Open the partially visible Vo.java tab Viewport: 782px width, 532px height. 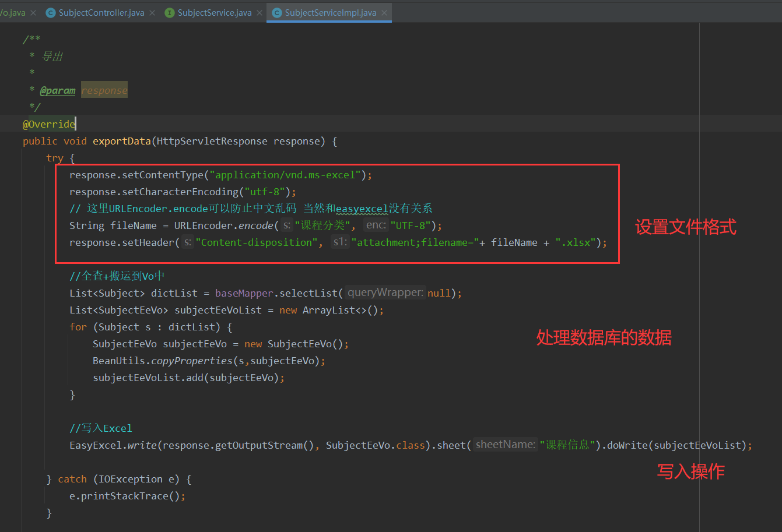click(x=13, y=12)
